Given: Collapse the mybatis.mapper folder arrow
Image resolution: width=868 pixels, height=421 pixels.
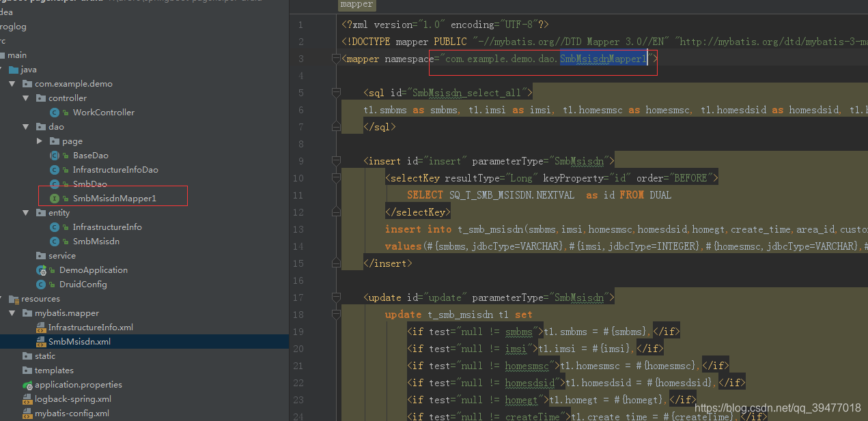Looking at the screenshot, I should click(12, 313).
